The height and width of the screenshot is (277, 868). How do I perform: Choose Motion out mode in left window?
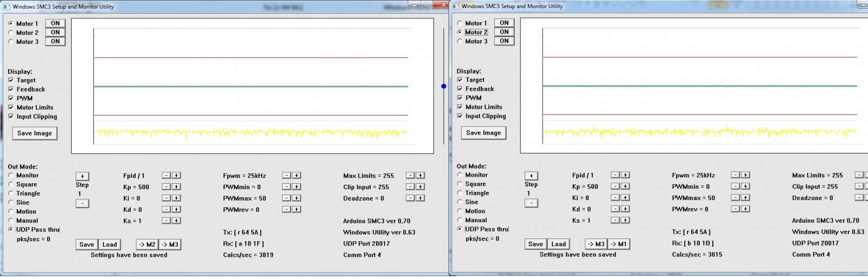[x=11, y=212]
